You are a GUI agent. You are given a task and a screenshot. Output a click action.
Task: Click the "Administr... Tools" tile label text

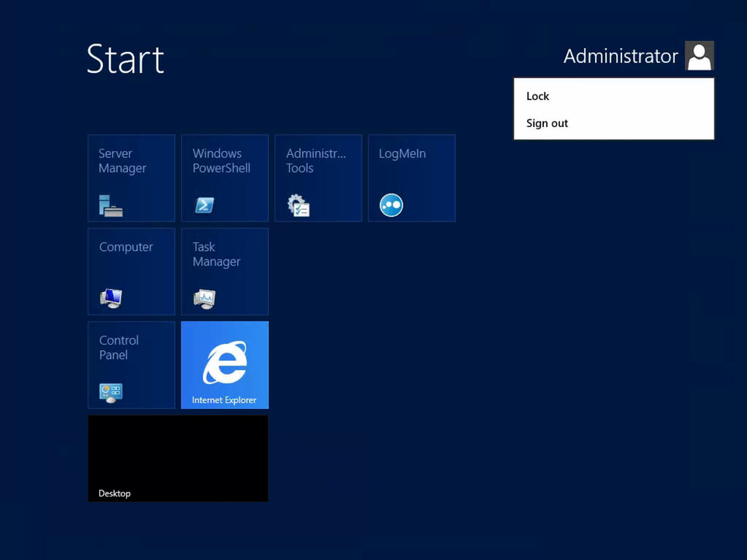point(315,161)
